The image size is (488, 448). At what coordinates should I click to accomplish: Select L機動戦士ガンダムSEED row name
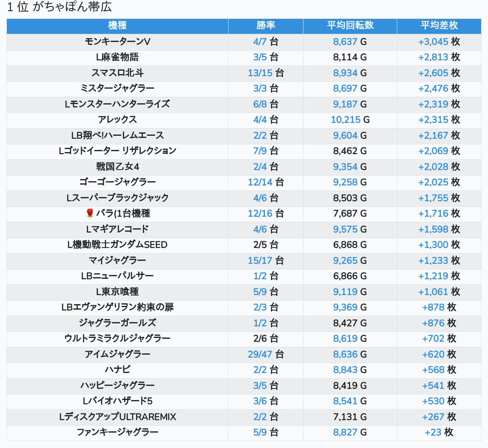click(117, 245)
